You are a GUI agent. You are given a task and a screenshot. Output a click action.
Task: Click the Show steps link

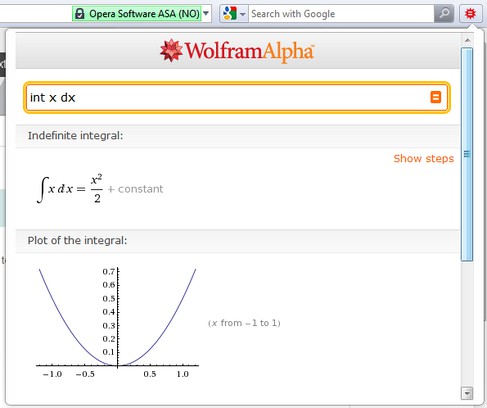(424, 158)
